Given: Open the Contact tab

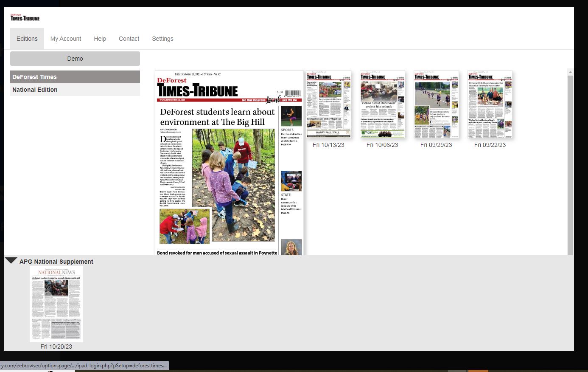Looking at the screenshot, I should 129,39.
